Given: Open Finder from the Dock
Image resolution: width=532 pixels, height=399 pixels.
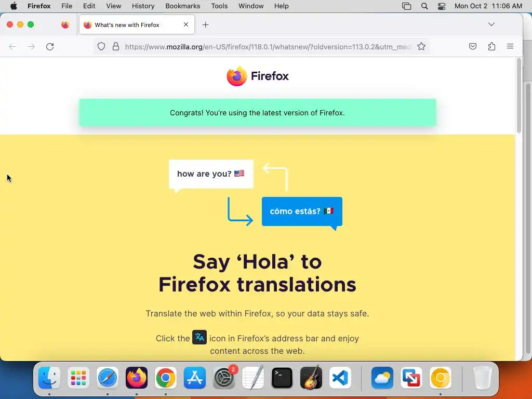Looking at the screenshot, I should tap(49, 378).
